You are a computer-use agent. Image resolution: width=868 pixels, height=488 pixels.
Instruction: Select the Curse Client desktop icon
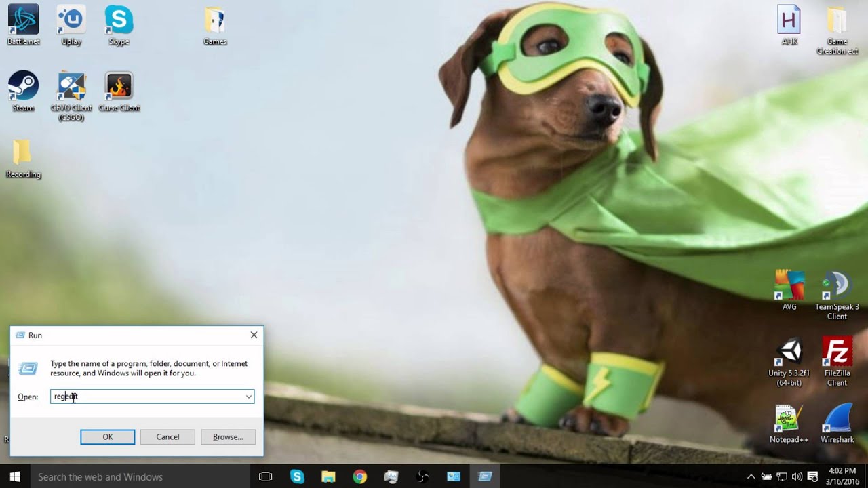click(119, 91)
